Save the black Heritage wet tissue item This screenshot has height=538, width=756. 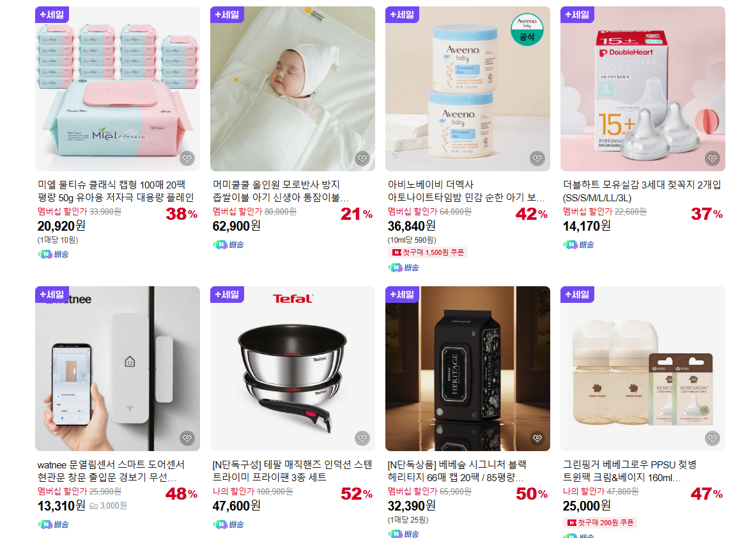click(537, 438)
